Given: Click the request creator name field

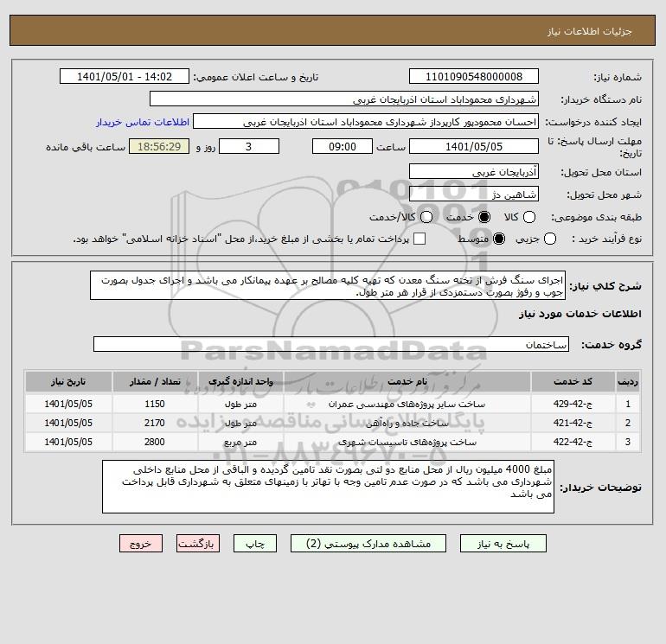Looking at the screenshot, I should point(366,122).
